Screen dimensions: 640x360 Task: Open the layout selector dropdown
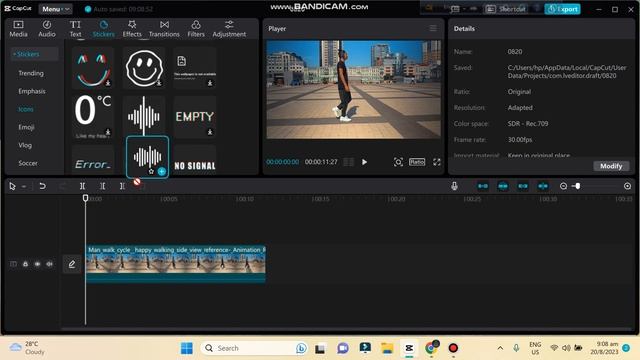[458, 9]
